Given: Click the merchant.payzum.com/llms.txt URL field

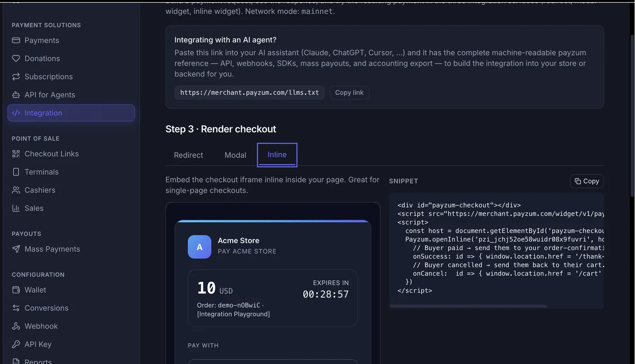Looking at the screenshot, I should click(x=250, y=93).
